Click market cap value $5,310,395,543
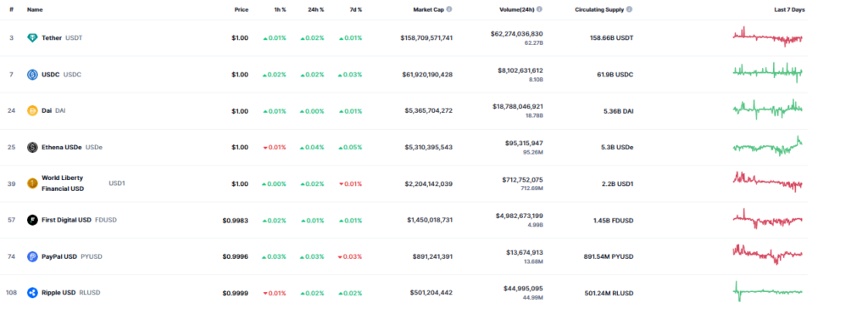 point(429,147)
